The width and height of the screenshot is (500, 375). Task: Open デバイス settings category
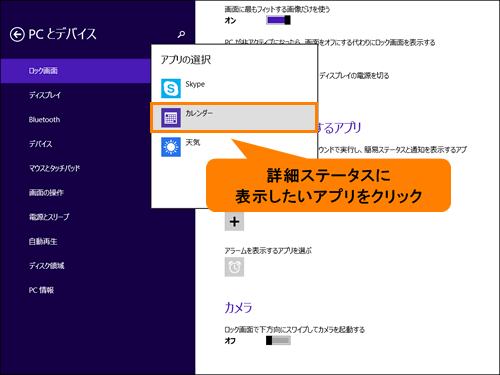[x=40, y=144]
